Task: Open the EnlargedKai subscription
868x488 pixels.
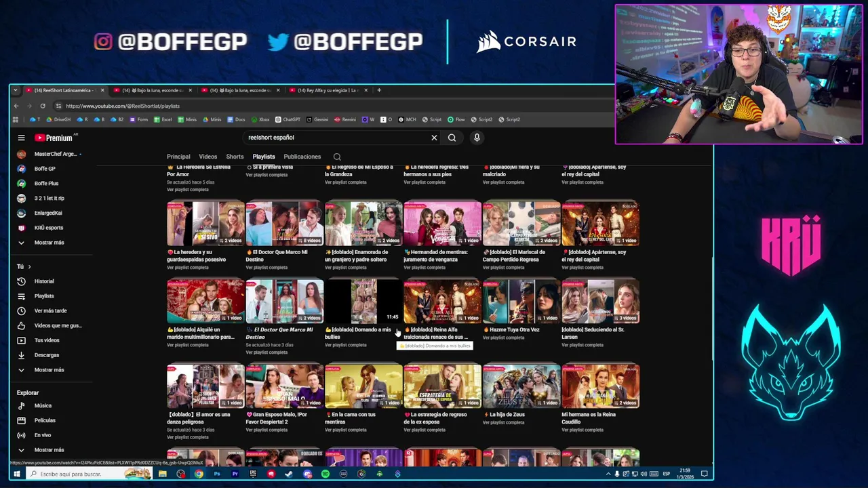Action: 47,213
